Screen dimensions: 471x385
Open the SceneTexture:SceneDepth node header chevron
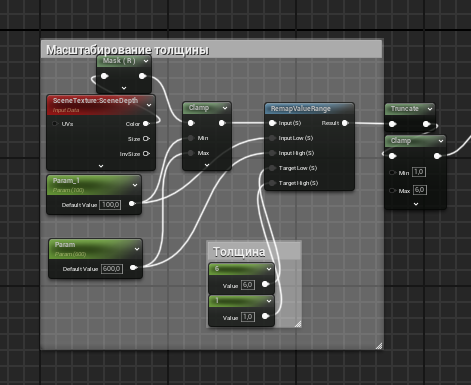[x=149, y=105]
